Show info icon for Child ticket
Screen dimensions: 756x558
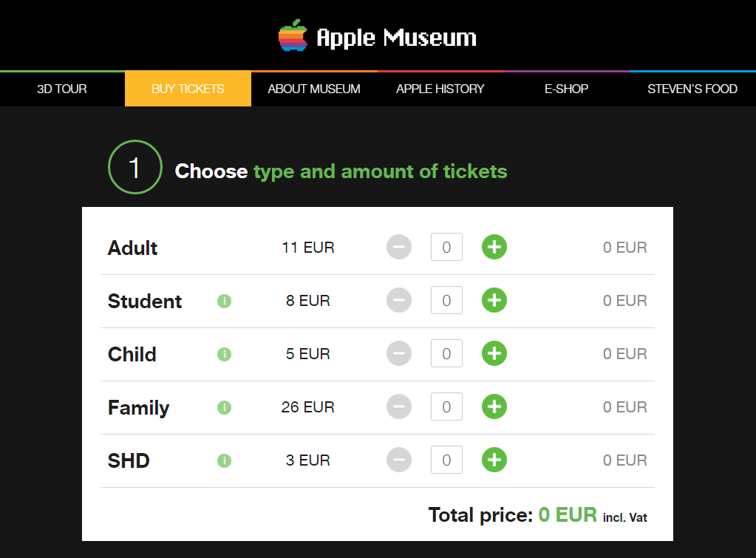(x=225, y=354)
